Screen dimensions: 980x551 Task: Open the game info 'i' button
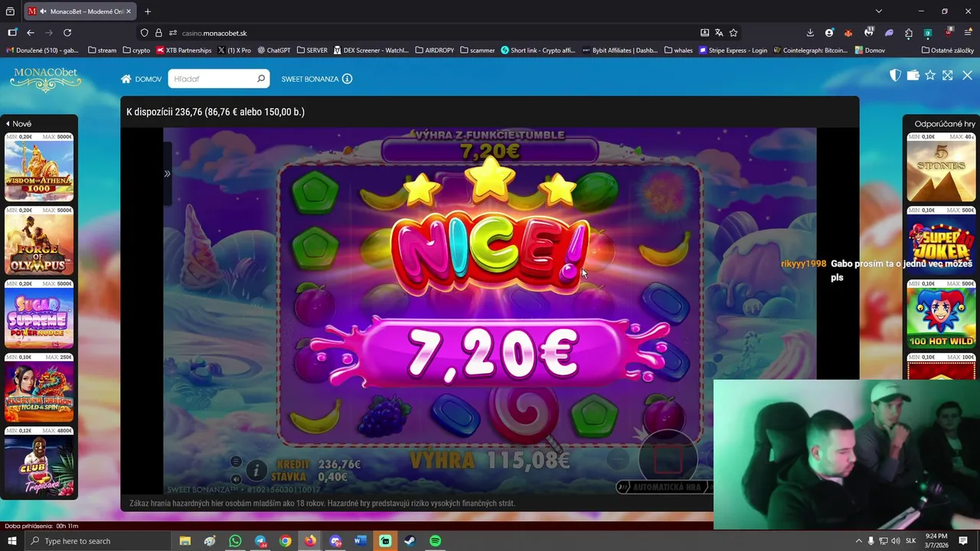[256, 470]
